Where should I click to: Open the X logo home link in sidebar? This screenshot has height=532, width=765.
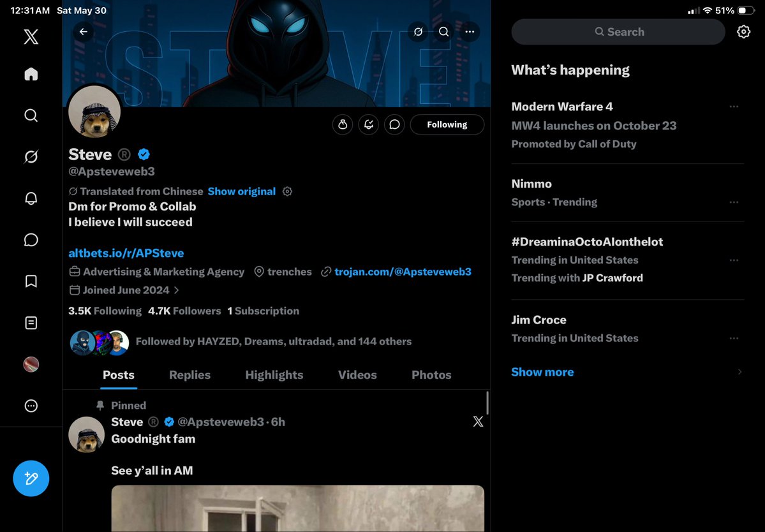click(x=31, y=36)
